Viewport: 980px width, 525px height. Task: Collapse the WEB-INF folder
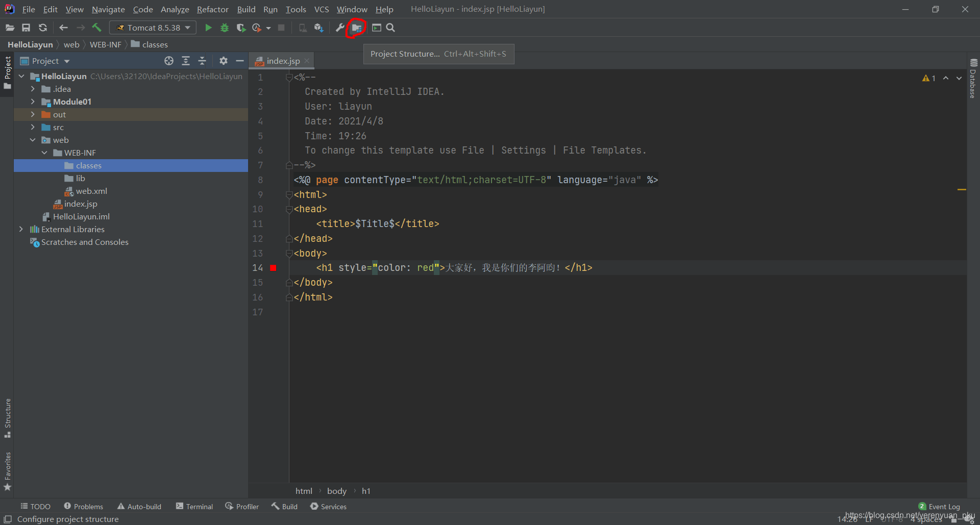coord(44,153)
